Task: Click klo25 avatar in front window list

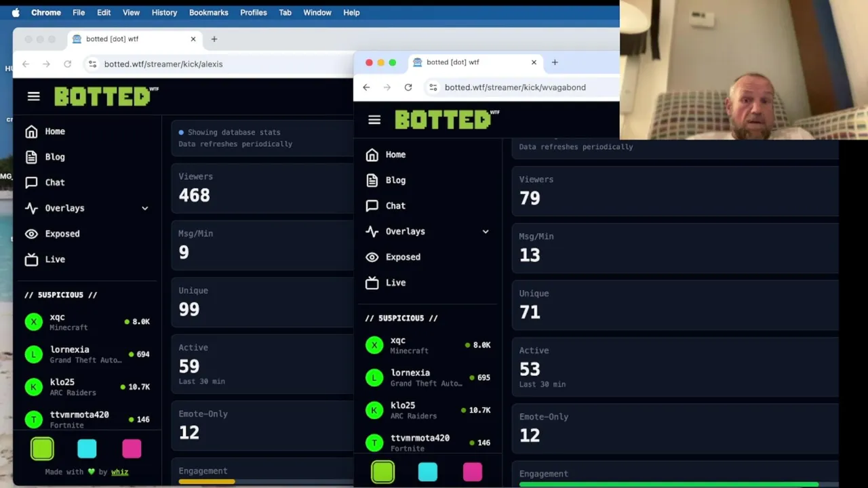Action: coord(374,410)
